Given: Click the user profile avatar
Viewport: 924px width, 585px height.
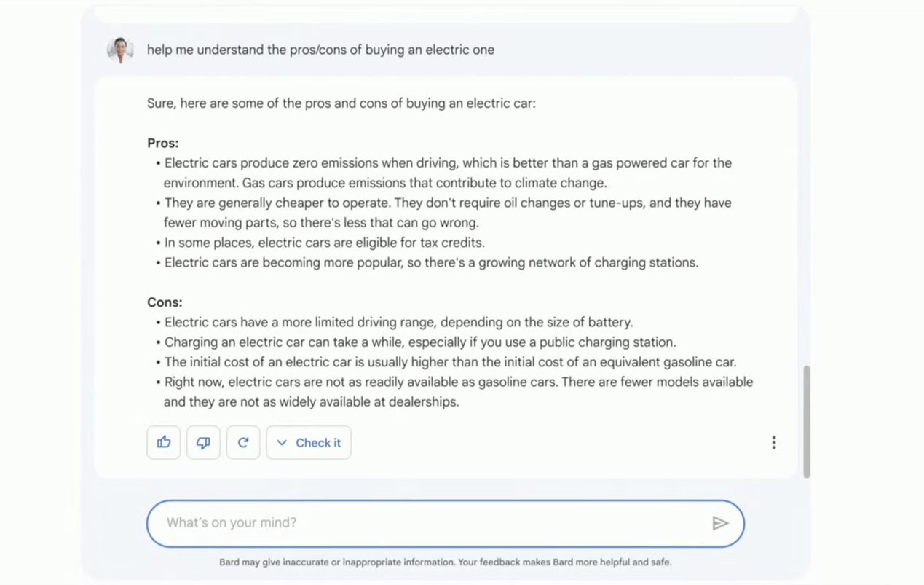Looking at the screenshot, I should [x=120, y=50].
